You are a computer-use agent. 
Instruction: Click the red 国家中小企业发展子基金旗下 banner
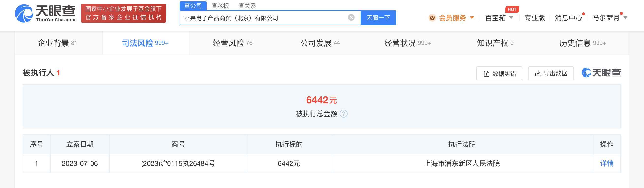tap(123, 13)
